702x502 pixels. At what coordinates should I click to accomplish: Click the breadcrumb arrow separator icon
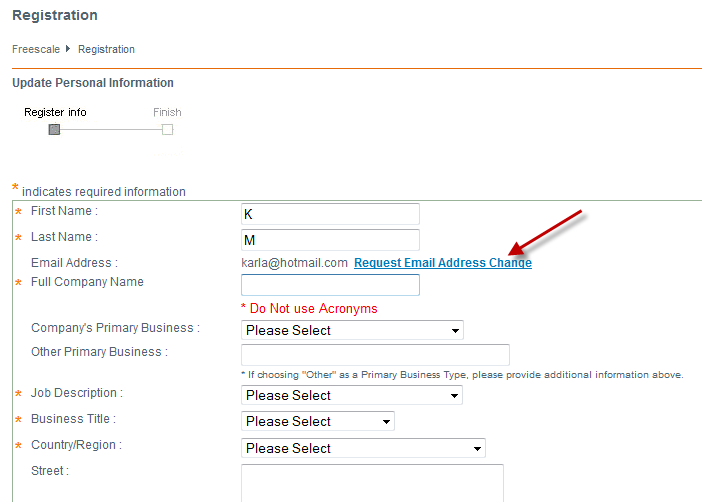[69, 49]
